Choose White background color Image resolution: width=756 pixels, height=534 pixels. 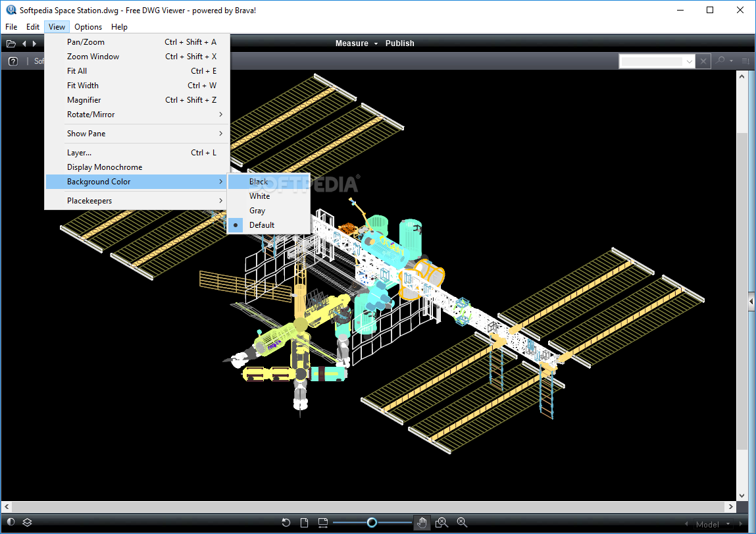click(269, 196)
